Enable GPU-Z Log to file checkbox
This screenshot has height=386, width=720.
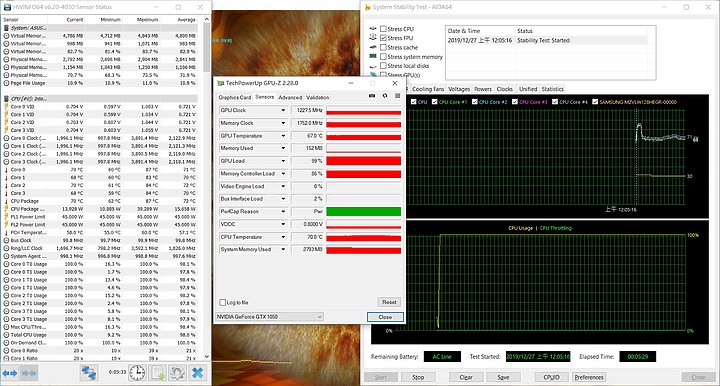pos(223,302)
